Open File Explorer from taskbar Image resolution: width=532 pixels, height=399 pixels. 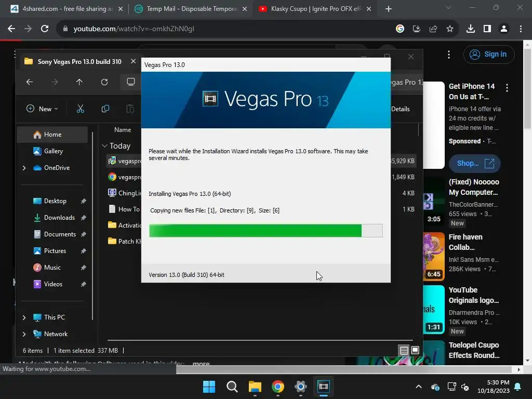255,387
